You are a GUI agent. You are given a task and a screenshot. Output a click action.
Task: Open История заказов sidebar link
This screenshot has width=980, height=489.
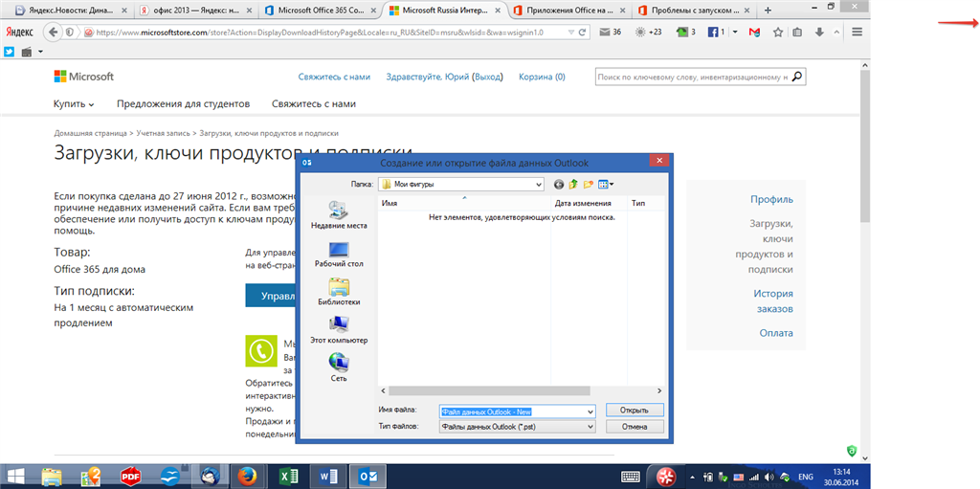click(773, 300)
